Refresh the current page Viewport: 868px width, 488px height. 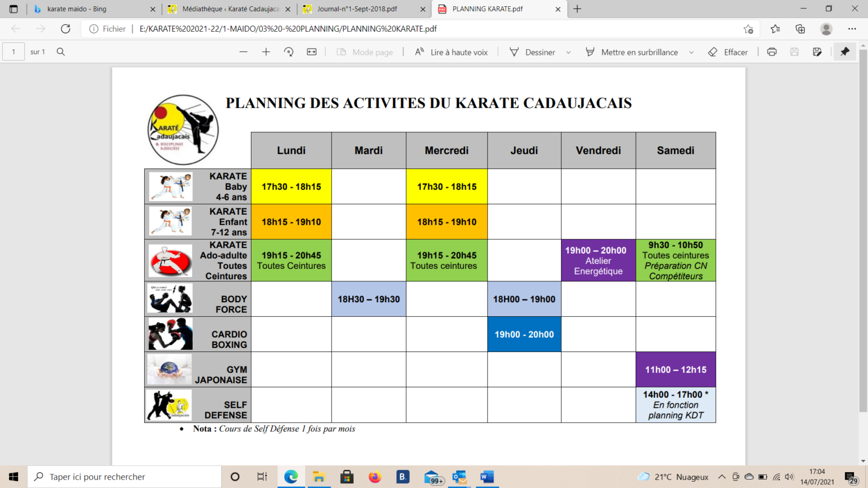pyautogui.click(x=66, y=29)
